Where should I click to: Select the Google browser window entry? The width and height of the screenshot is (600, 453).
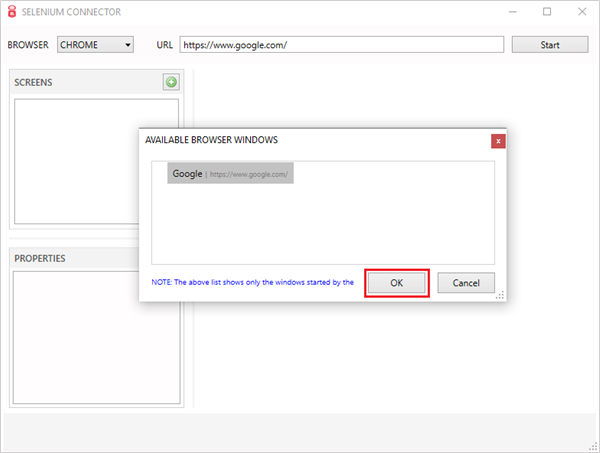coord(230,173)
